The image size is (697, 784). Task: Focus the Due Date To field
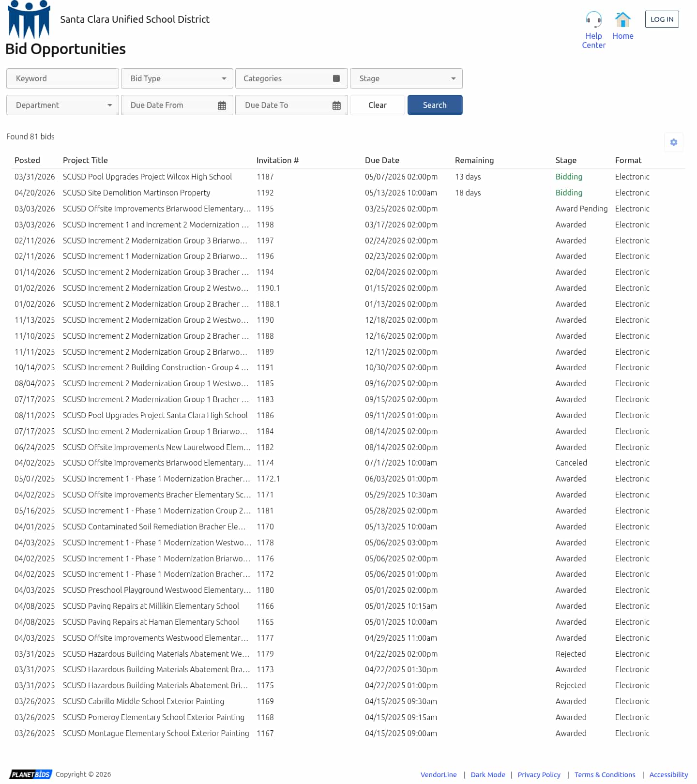pos(291,105)
